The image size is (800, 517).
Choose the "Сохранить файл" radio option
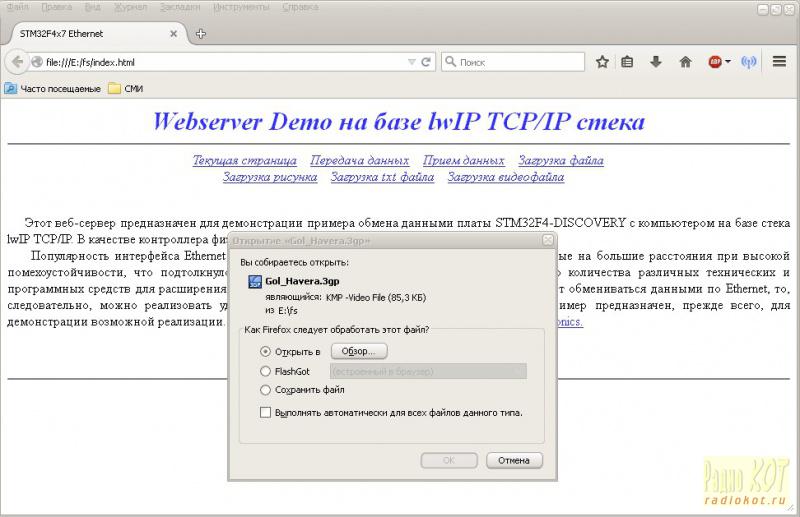265,390
